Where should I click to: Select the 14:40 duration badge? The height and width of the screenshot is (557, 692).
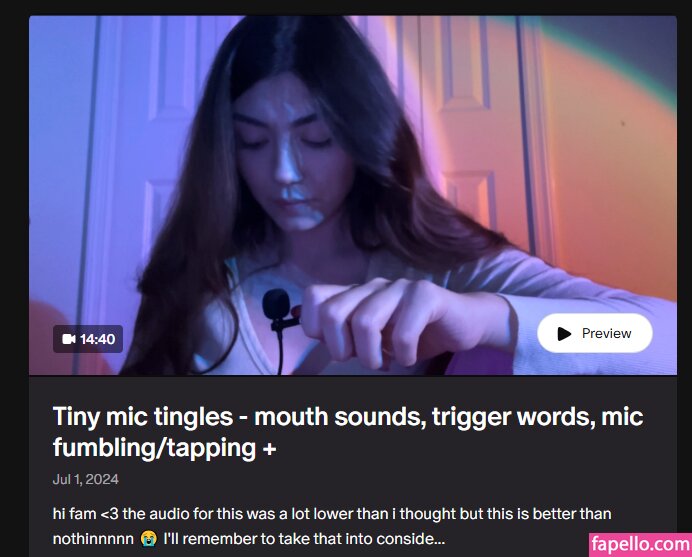click(88, 339)
